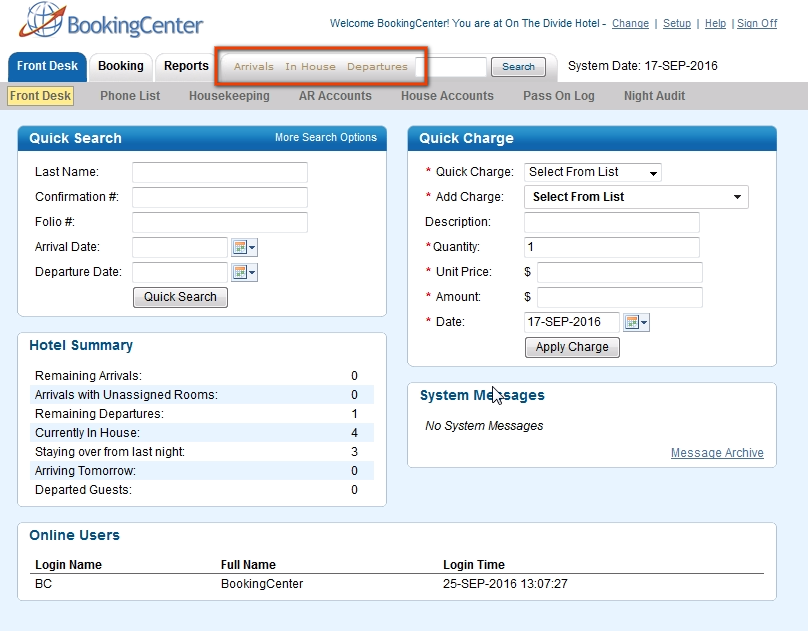Click the System Date 17-SEP-2016 text
This screenshot has height=631, width=808.
click(643, 66)
